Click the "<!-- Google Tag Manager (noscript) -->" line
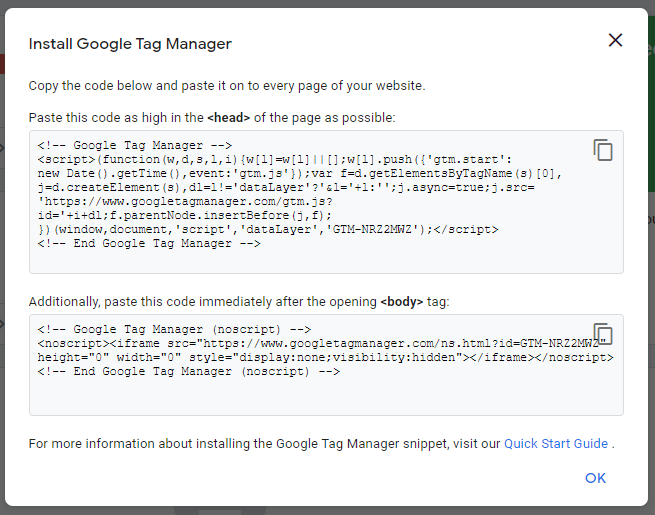Screen dimensions: 655x515 click(174, 330)
